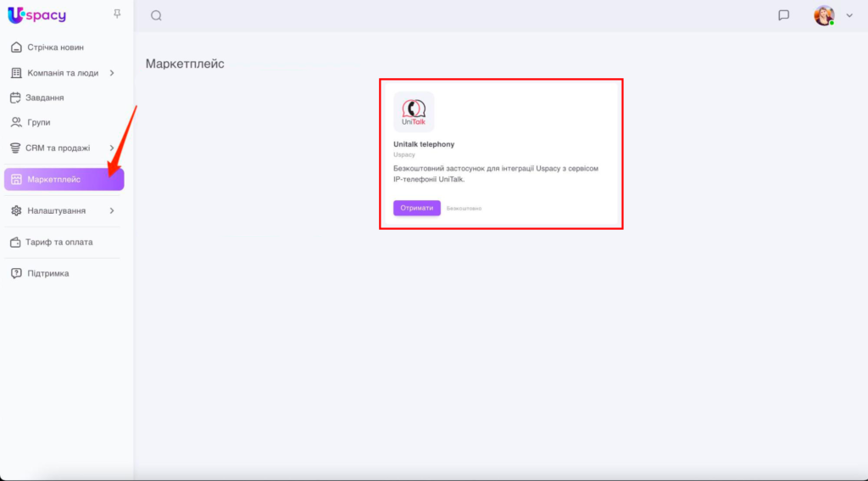Open the Стрічка новин menu item

pyautogui.click(x=55, y=48)
